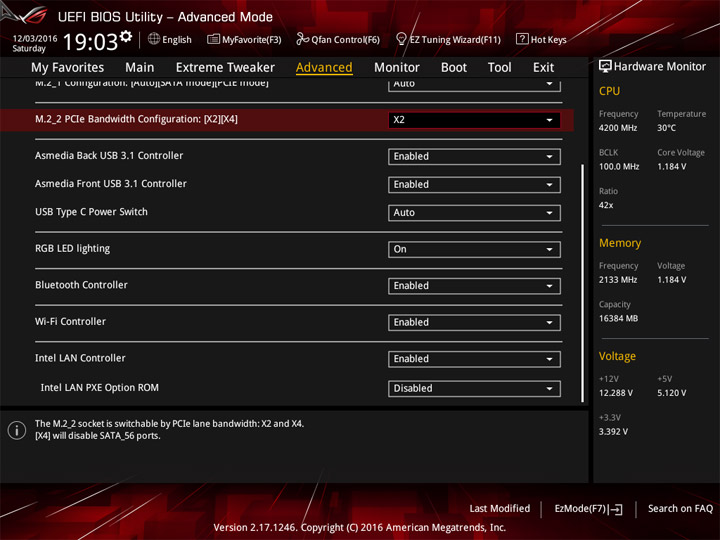
Task: Click the date 12/03/2016 Saturday
Action: coord(34,43)
